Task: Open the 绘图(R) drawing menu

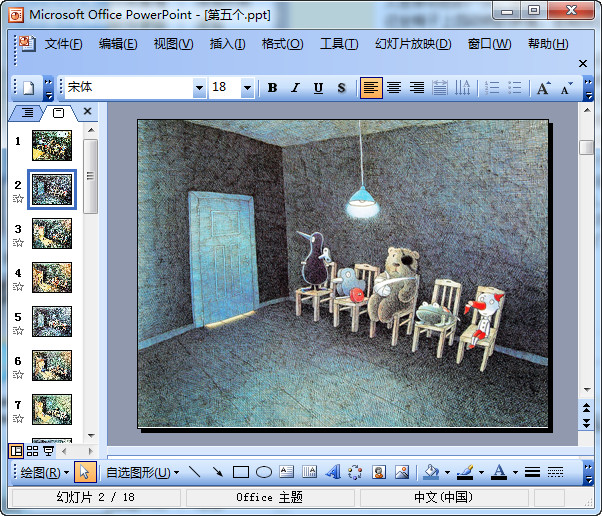Action: click(x=44, y=473)
